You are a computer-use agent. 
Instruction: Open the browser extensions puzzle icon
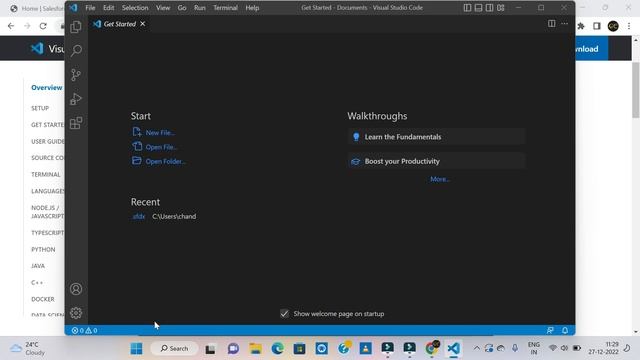pyautogui.click(x=581, y=26)
